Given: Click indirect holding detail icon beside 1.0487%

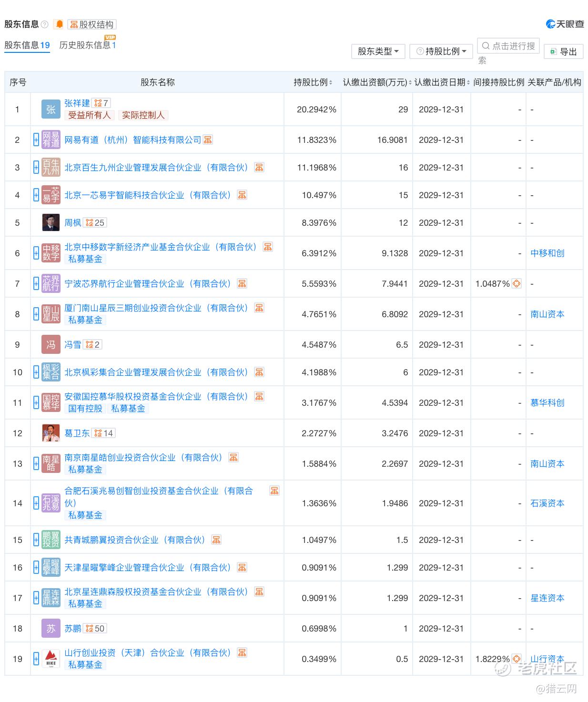Looking at the screenshot, I should [517, 284].
